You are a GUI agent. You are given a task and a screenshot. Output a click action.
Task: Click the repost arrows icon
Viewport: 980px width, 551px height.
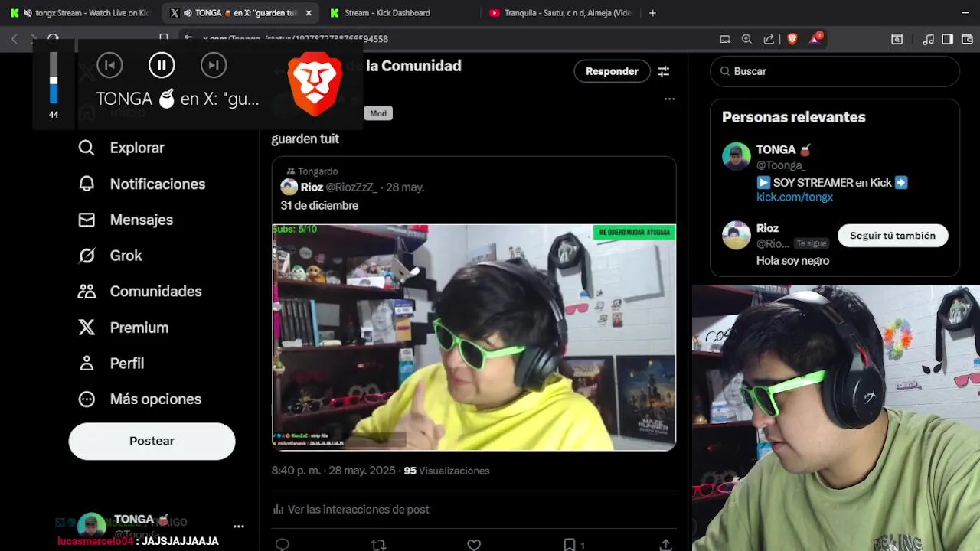tap(378, 545)
